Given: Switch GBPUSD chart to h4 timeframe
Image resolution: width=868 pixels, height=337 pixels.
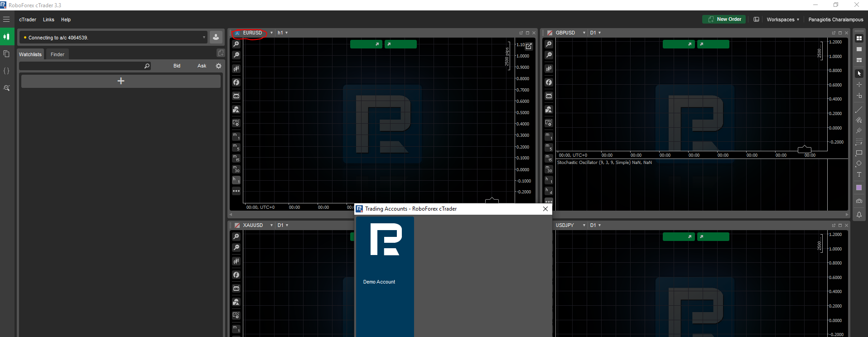Looking at the screenshot, I should coord(549,191).
